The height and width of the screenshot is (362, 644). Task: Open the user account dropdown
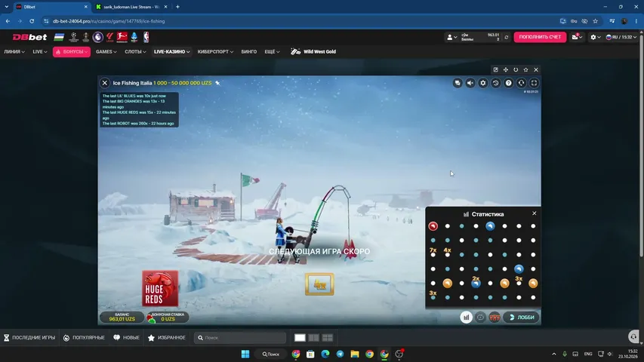[451, 37]
